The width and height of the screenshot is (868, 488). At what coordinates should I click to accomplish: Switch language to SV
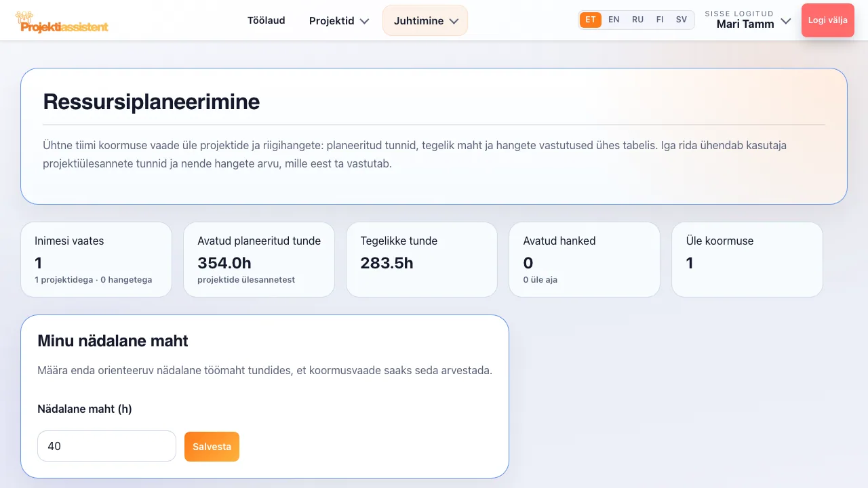click(682, 20)
